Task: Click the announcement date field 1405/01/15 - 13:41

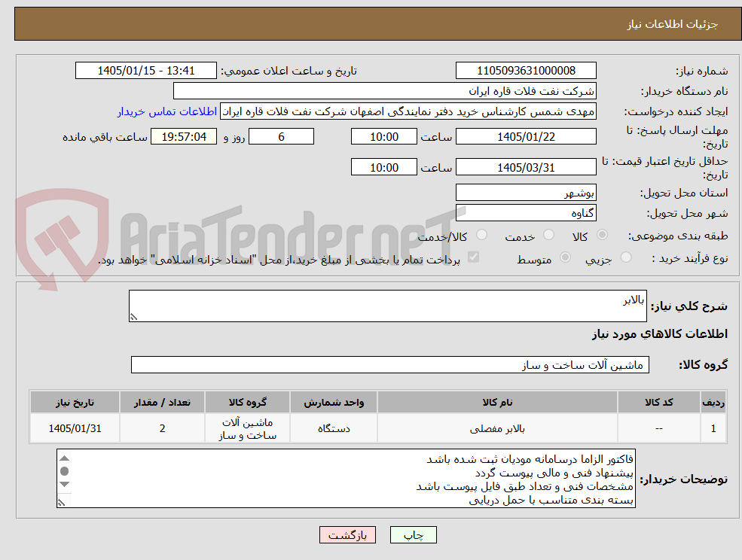Action: point(145,71)
